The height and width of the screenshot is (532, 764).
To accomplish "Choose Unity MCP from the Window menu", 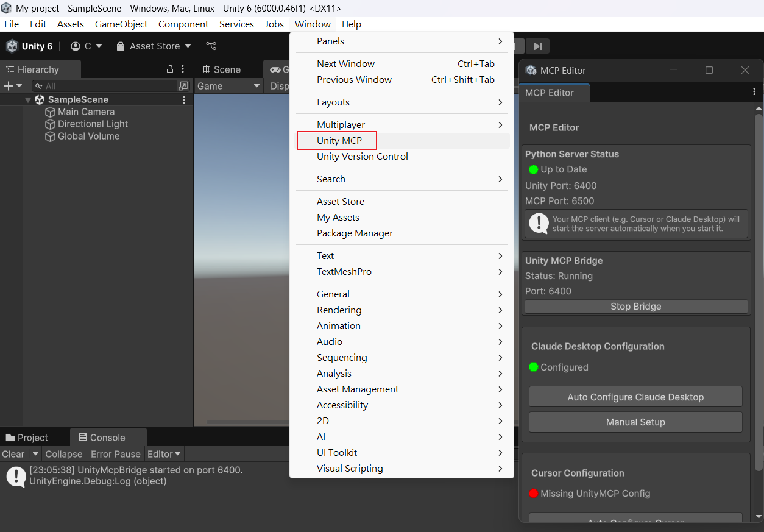I will pos(339,141).
